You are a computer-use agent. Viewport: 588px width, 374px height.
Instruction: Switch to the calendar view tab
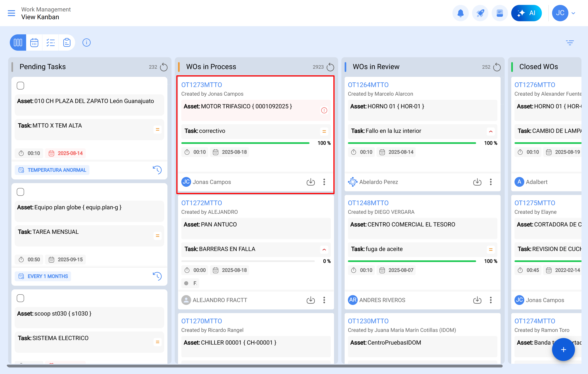[34, 43]
